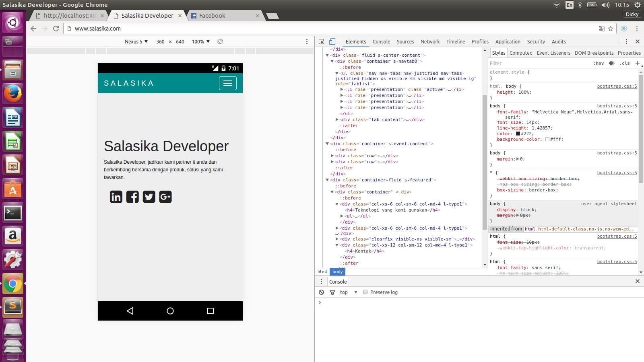Select the html breadcrumb in Elements
The height and width of the screenshot is (362, 644).
(322, 271)
